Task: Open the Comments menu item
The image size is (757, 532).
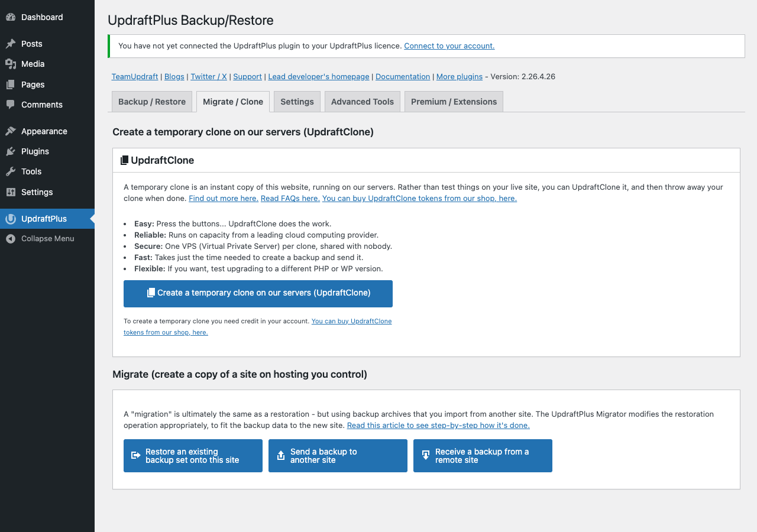Action: tap(47, 105)
